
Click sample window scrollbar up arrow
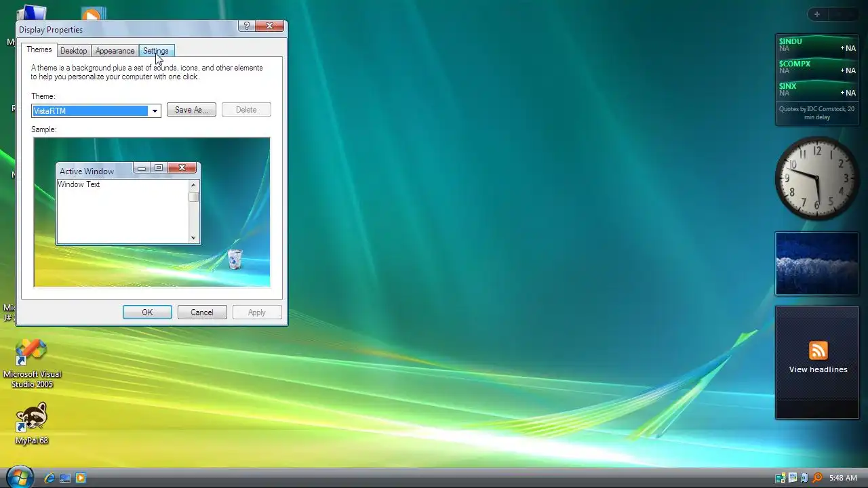pos(193,185)
